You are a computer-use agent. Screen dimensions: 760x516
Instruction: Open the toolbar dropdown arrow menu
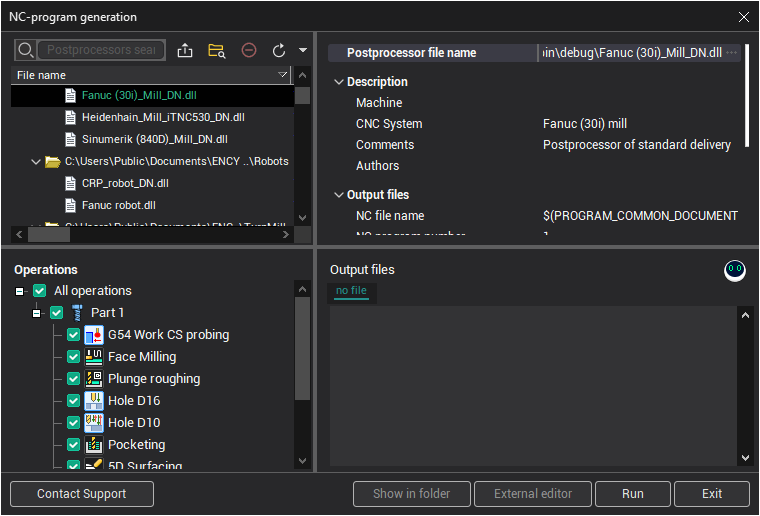(303, 50)
